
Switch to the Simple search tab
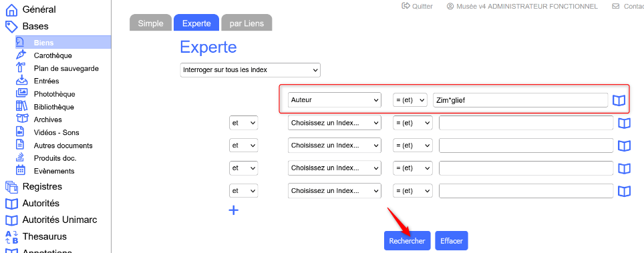[150, 23]
